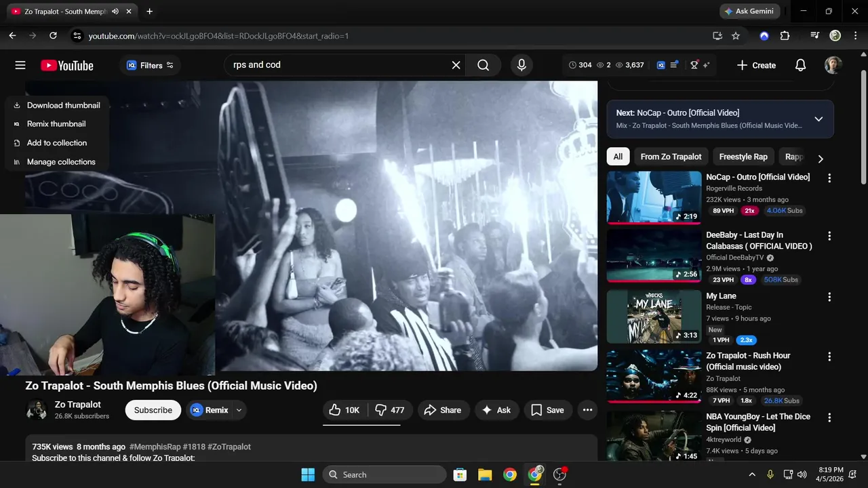Click the Ask button
This screenshot has height=488, width=868.
point(496,410)
